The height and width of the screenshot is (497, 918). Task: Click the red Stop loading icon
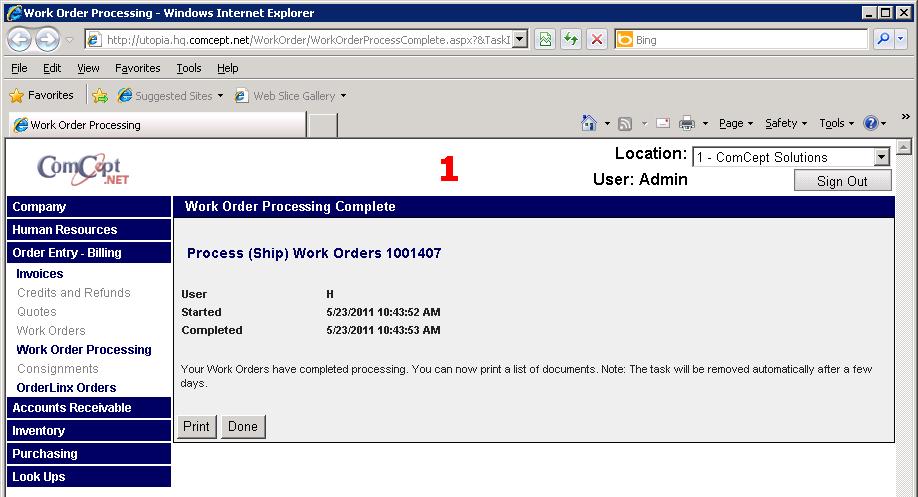596,40
